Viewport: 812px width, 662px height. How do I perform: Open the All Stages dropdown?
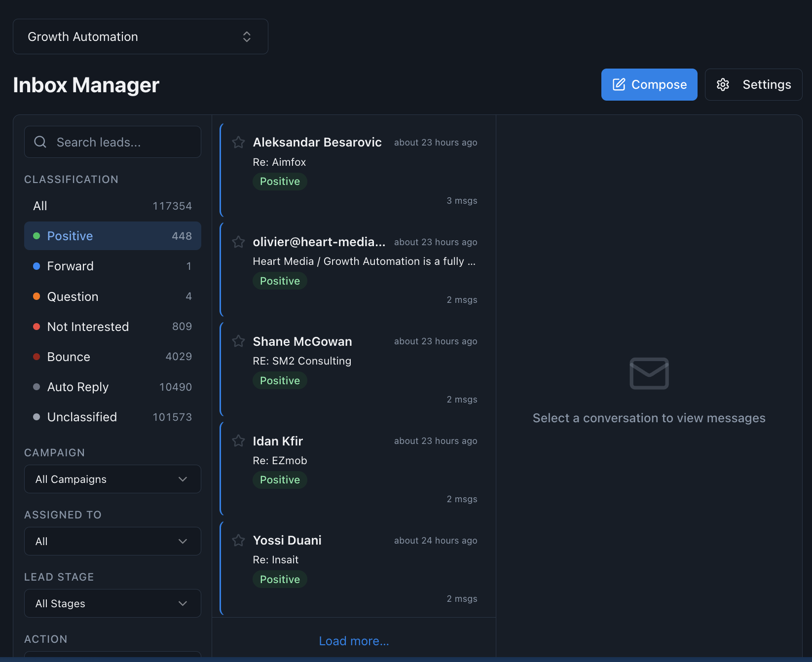coord(112,603)
